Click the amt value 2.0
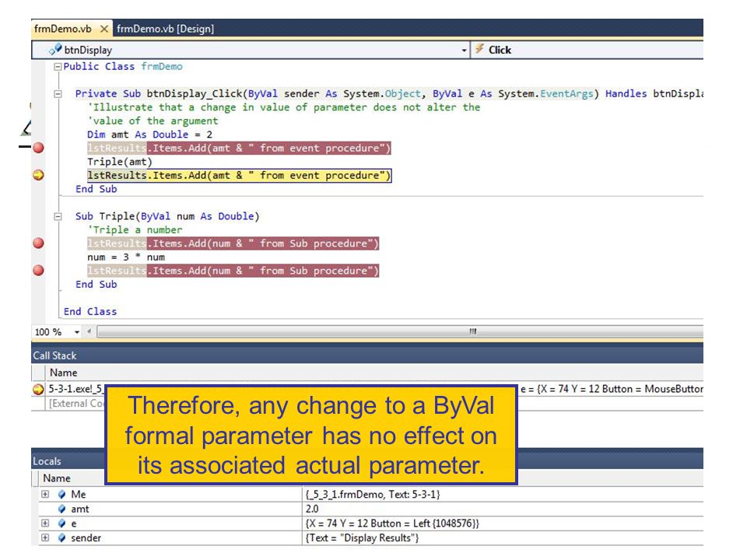Screen dimensions: 747x560 pos(312,509)
